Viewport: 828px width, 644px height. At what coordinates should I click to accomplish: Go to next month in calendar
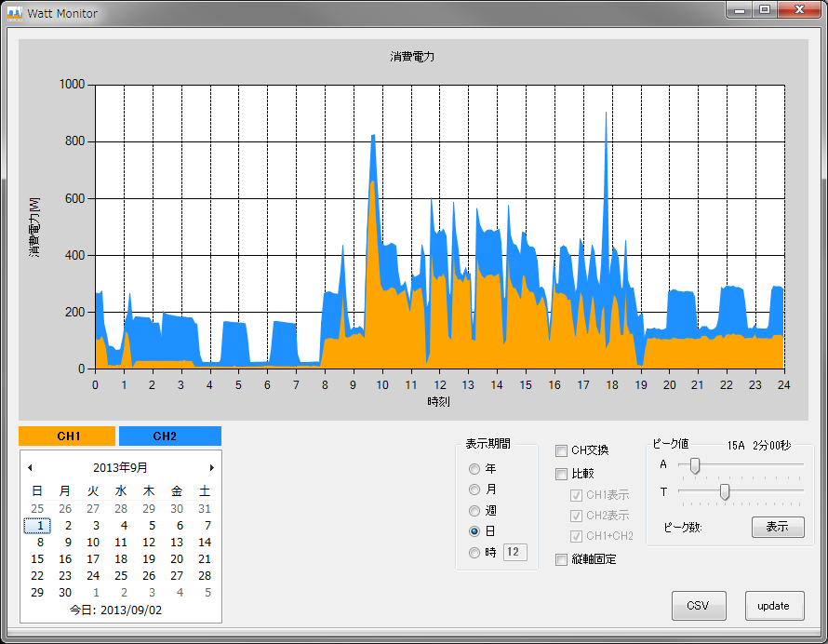212,467
